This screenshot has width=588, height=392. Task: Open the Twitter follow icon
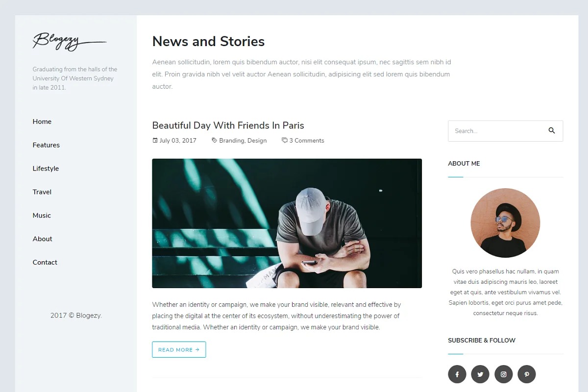pyautogui.click(x=480, y=374)
